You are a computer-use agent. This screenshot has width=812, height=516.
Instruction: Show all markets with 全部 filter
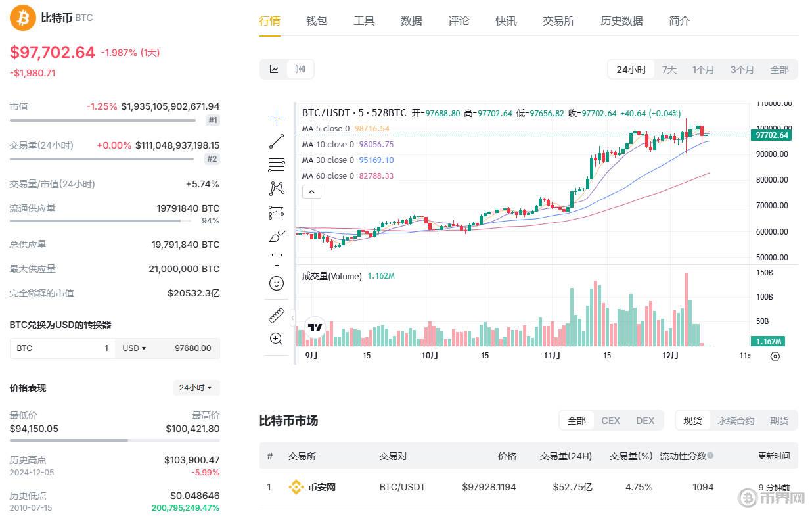click(576, 420)
